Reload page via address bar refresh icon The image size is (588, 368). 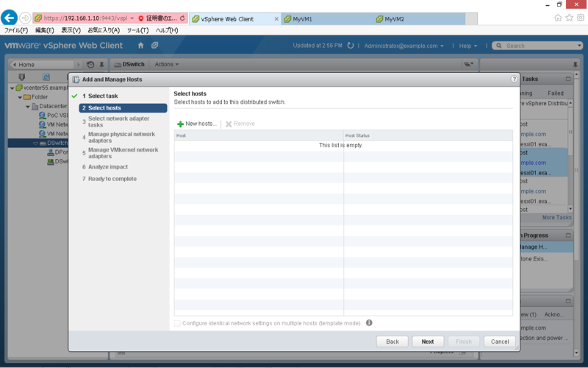(x=182, y=18)
